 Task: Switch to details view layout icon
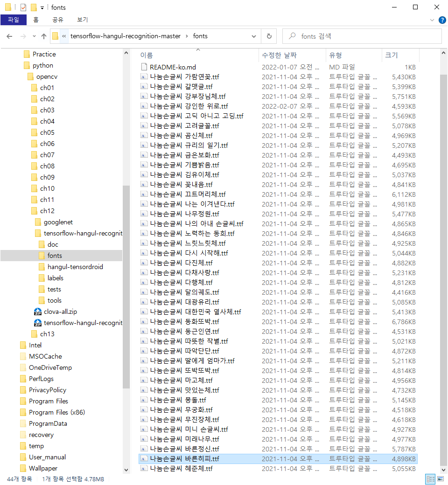pos(430,479)
